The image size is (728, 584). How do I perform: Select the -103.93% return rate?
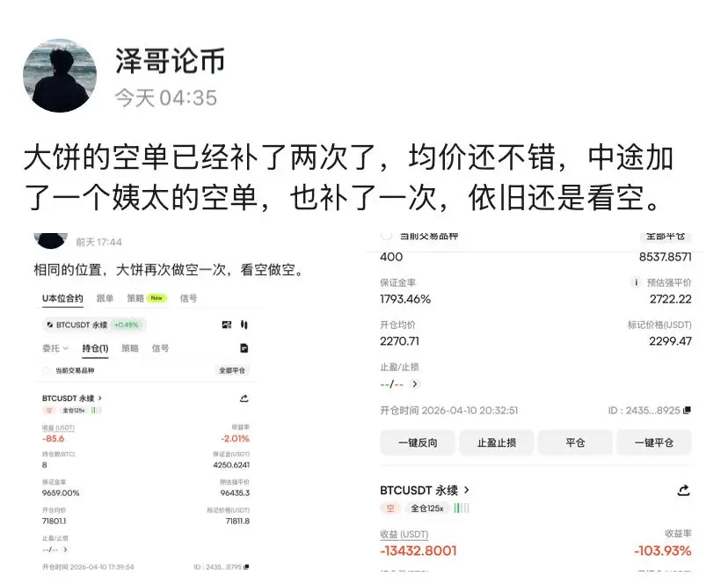pyautogui.click(x=663, y=551)
